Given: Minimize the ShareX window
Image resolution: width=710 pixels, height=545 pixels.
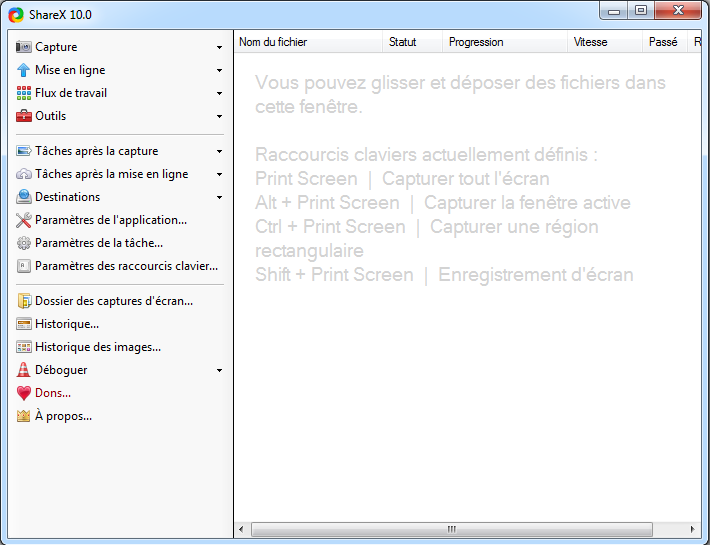Looking at the screenshot, I should (x=614, y=11).
